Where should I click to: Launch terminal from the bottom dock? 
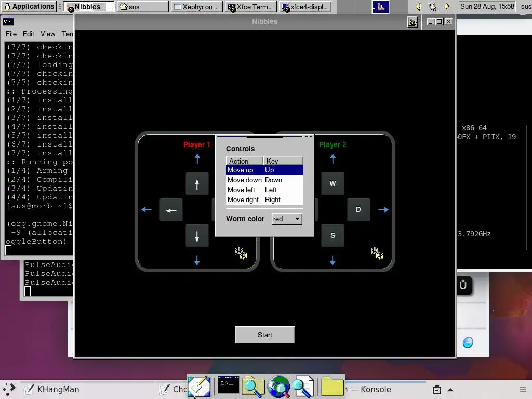[228, 385]
